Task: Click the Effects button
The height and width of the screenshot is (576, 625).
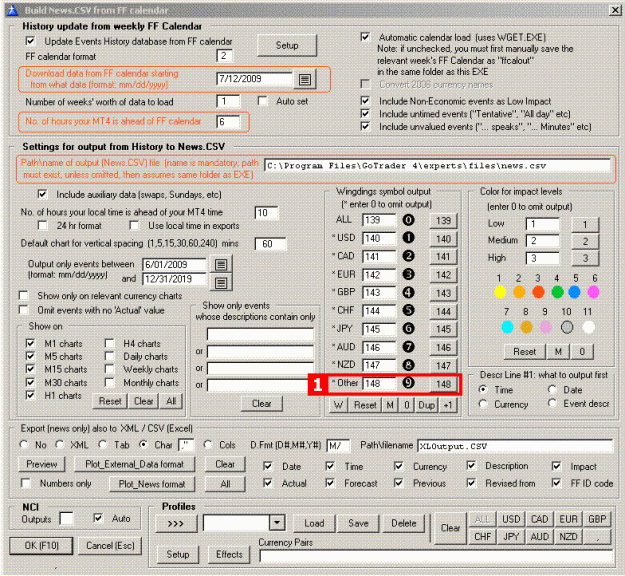Action: pos(229,554)
